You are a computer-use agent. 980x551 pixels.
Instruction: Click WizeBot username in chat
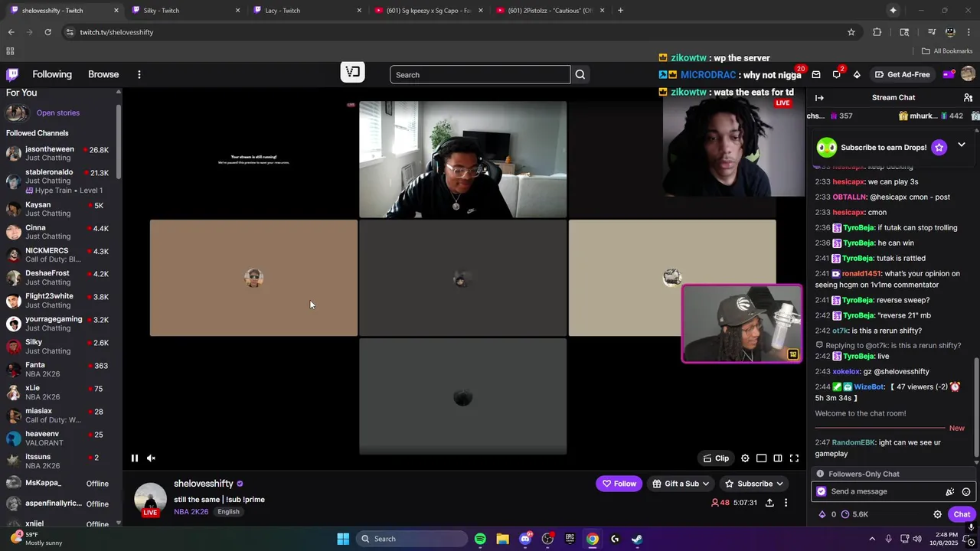(869, 386)
